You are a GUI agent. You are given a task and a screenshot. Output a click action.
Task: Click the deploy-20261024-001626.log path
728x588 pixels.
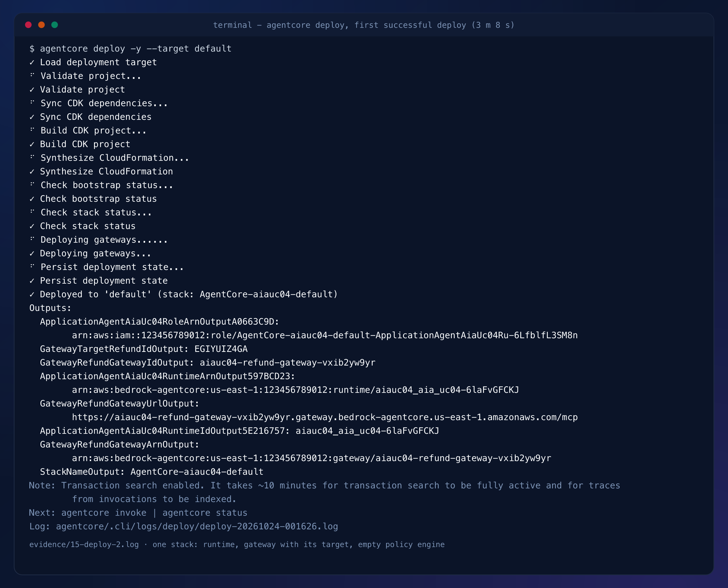click(197, 527)
